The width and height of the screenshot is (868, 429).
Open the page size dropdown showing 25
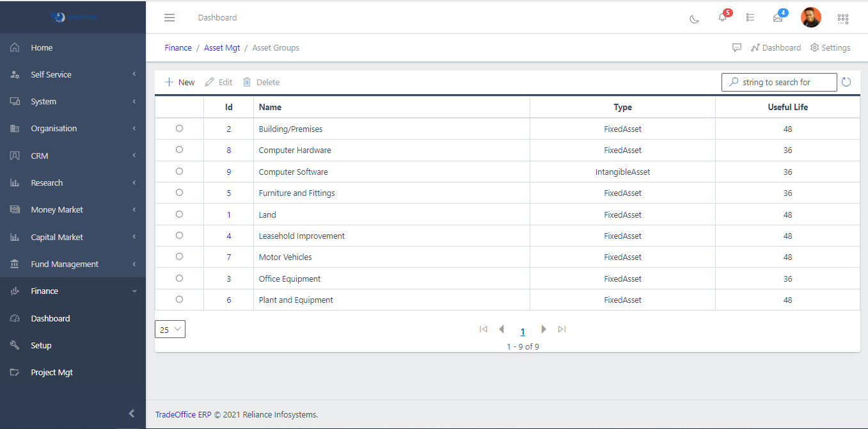point(170,329)
